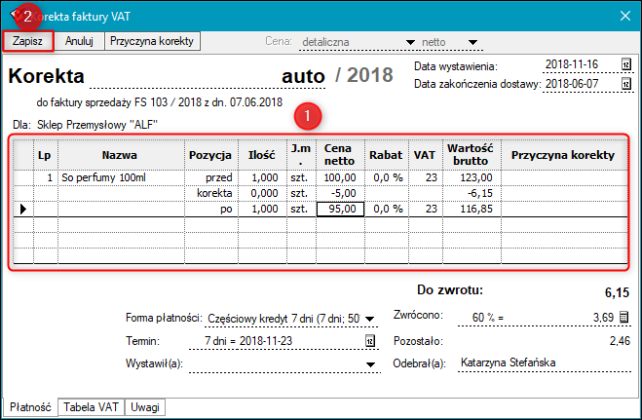This screenshot has height=420, width=642.
Task: Select the przed position cell
Action: coord(211,178)
